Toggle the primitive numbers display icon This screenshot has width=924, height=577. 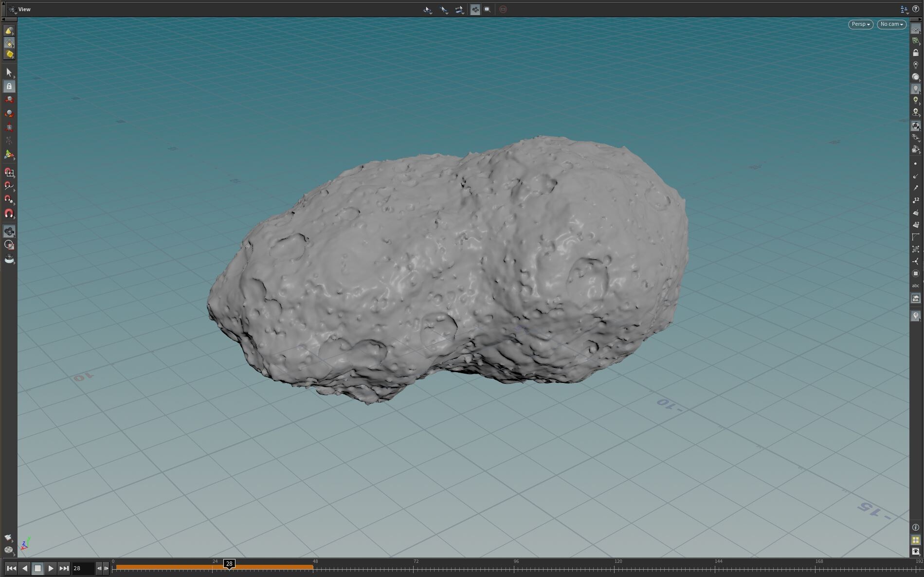[x=916, y=224]
